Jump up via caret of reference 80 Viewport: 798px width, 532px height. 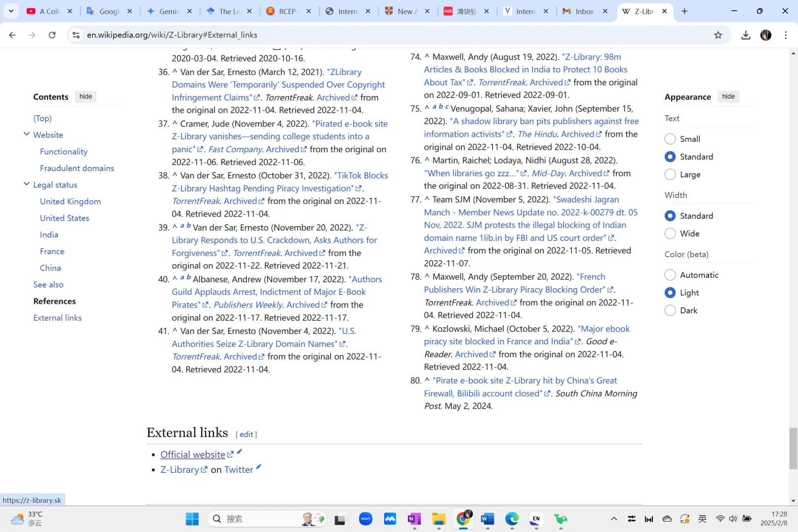coord(427,380)
